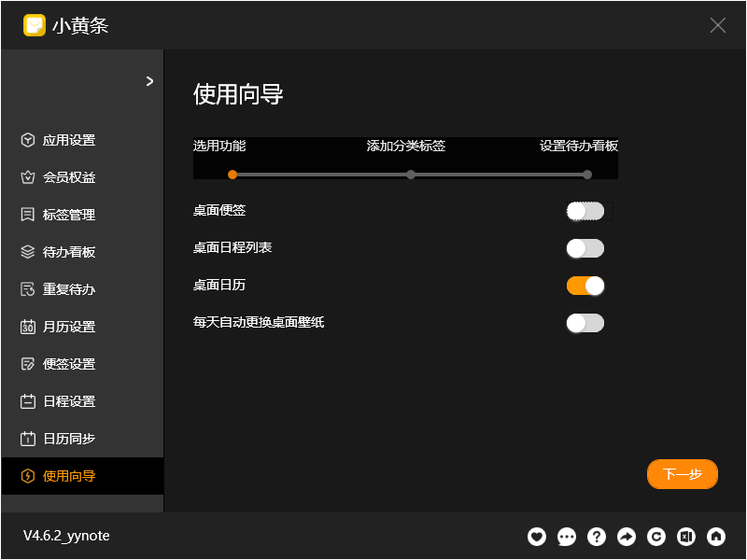Enable daily desktop wallpaper auto-change
Image resolution: width=747 pixels, height=560 pixels.
(x=585, y=323)
